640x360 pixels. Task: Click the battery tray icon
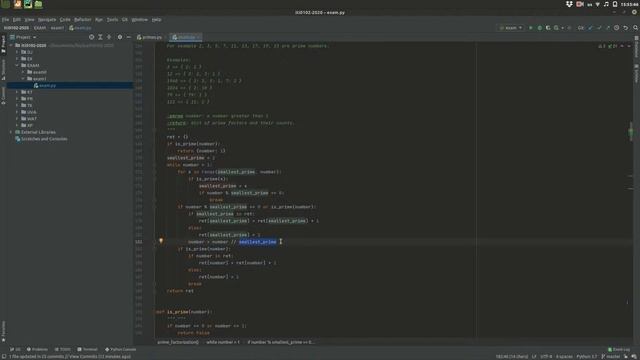pyautogui.click(x=615, y=4)
